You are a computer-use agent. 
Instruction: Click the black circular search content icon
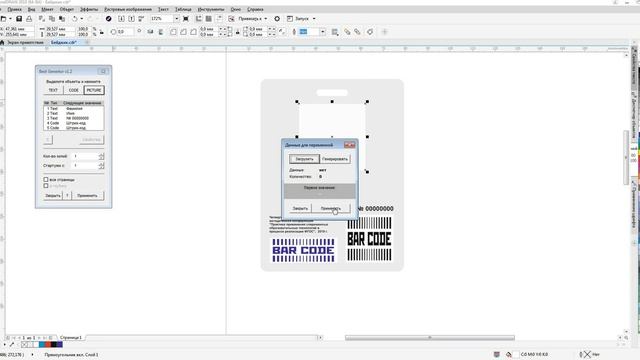pyautogui.click(x=109, y=19)
